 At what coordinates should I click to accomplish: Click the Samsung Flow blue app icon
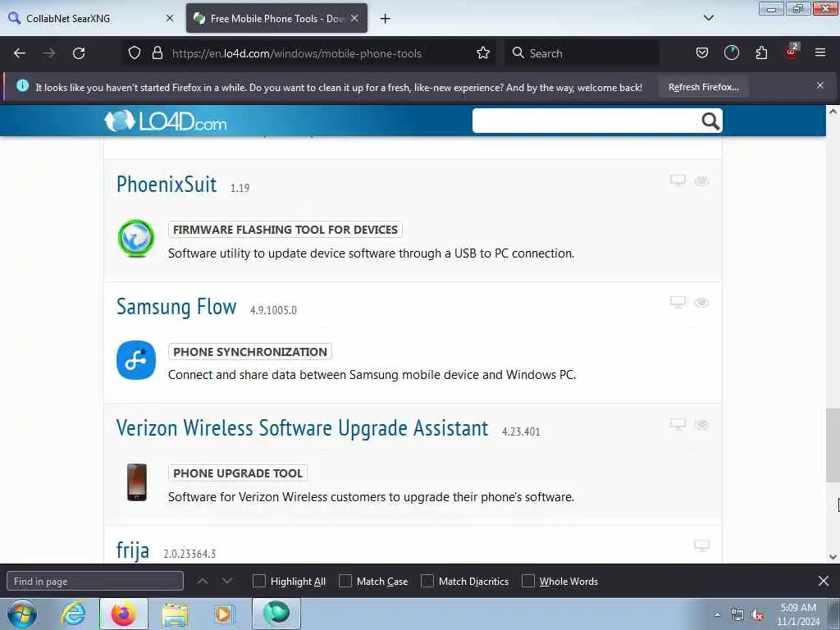click(136, 360)
